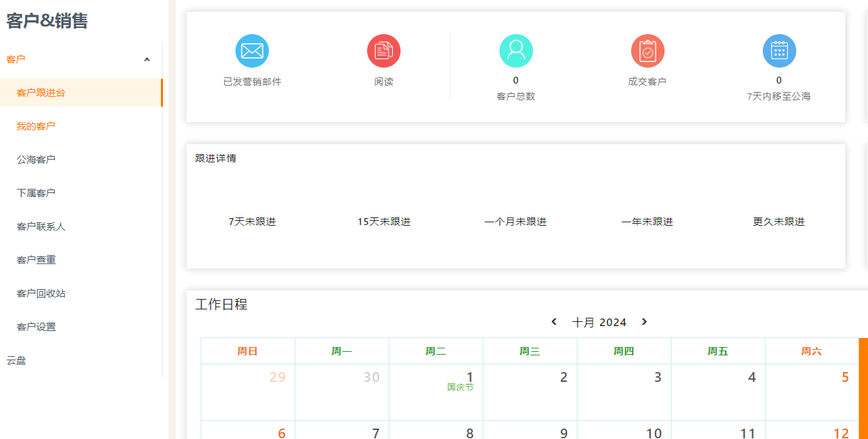Select 一个月未跟进 follow-up filter
This screenshot has height=439, width=868.
coord(516,222)
